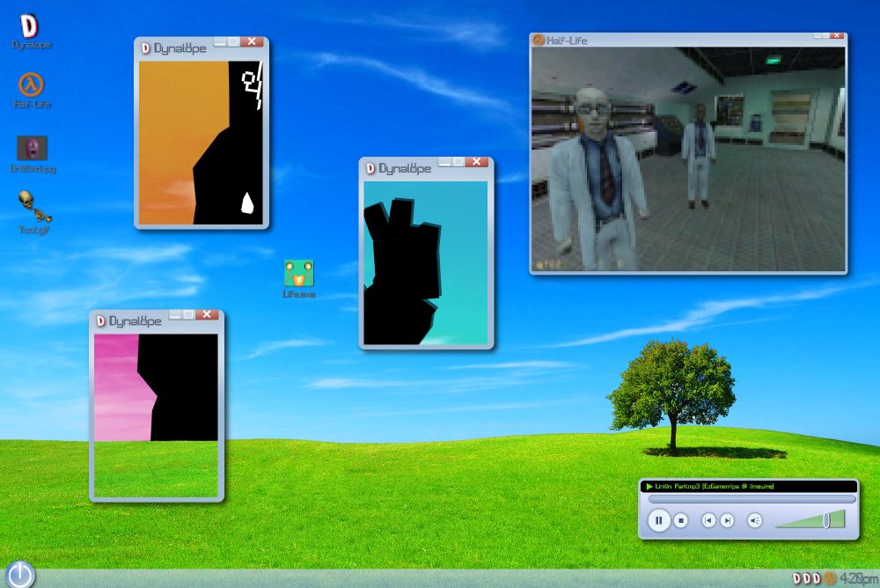Select the Toot.gif skull trumpet icon

tap(33, 212)
